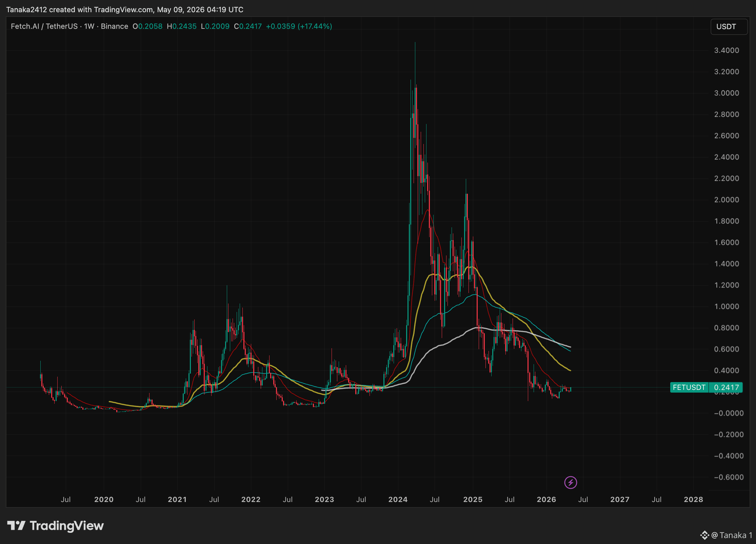Select the H0.2435 high value in legend
The image size is (756, 544).
tap(182, 26)
